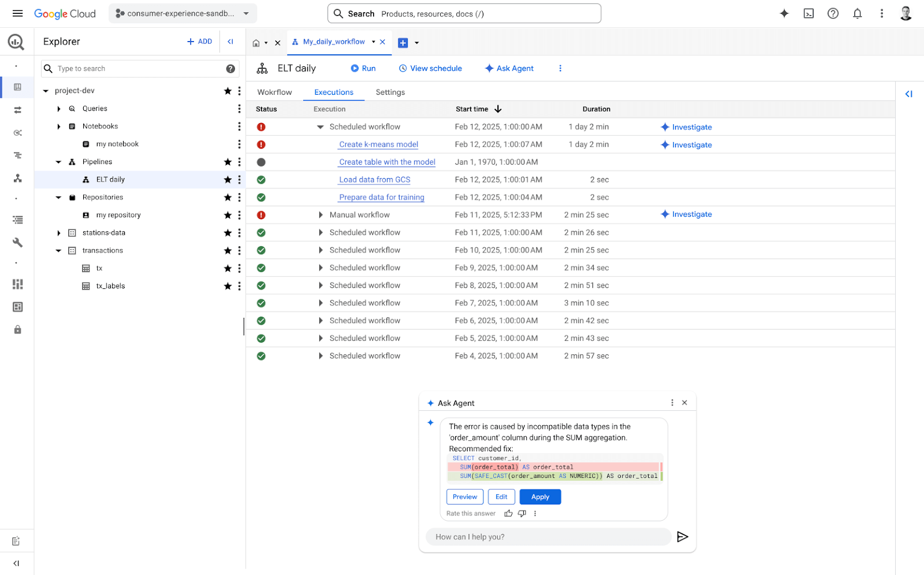Close the My_daily_workflow tab
Image resolution: width=924 pixels, height=575 pixels.
(382, 42)
